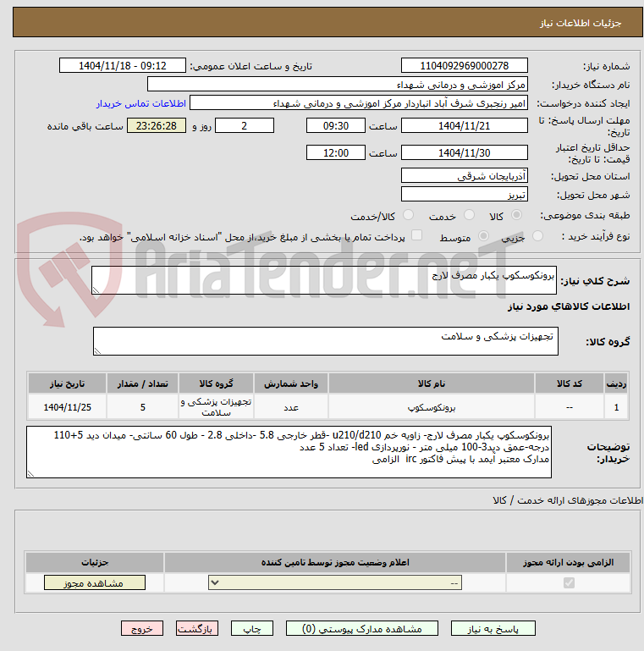Screen dimensions: 644x651
Task: Click the تعداد / مقدار column header
Action: 142,383
